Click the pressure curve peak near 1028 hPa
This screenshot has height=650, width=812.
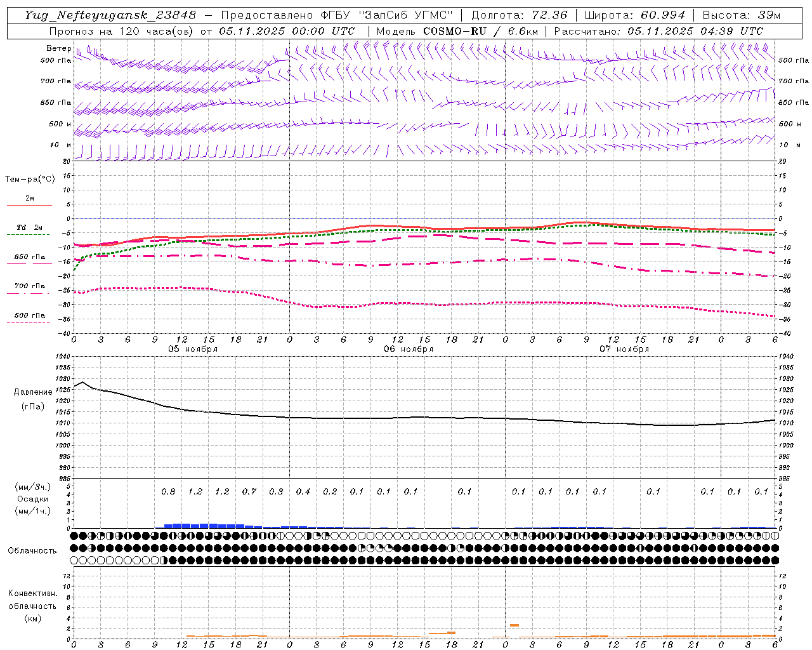point(83,381)
